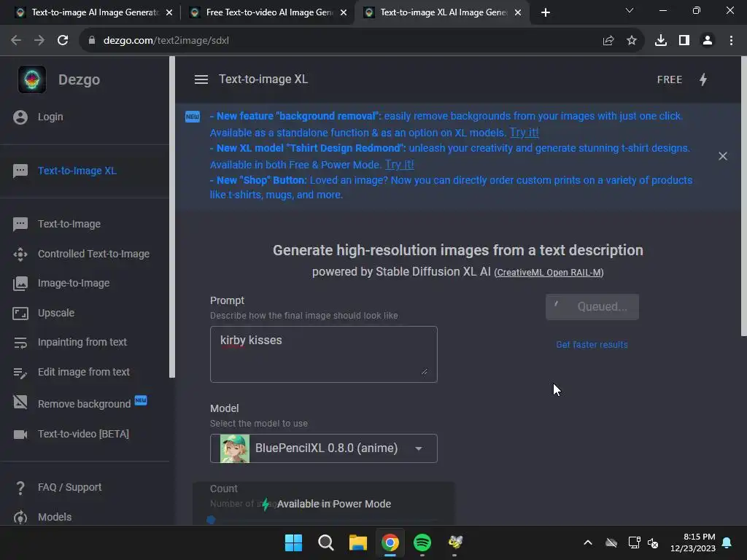The image size is (747, 560).
Task: Click the Power Mode lightning bolt icon
Action: coord(703,79)
